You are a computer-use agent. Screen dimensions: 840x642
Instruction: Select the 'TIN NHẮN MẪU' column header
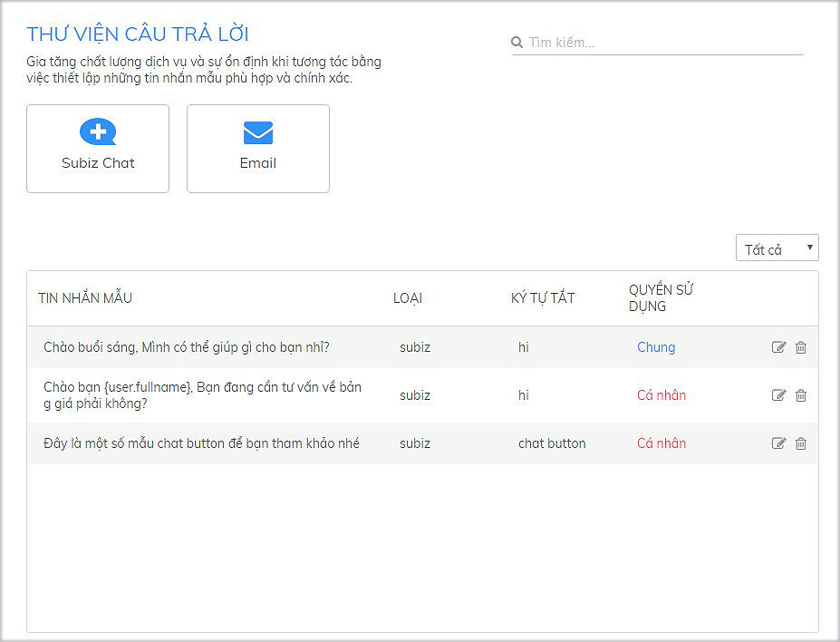coord(85,298)
